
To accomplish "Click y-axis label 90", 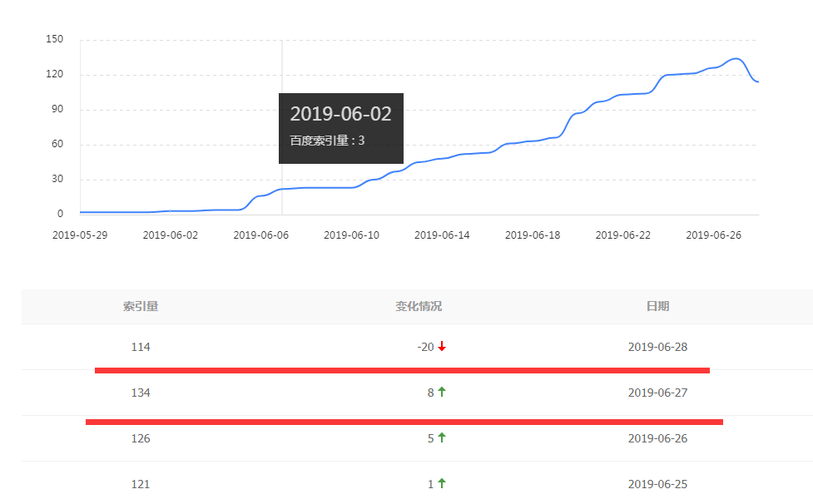I will [57, 109].
